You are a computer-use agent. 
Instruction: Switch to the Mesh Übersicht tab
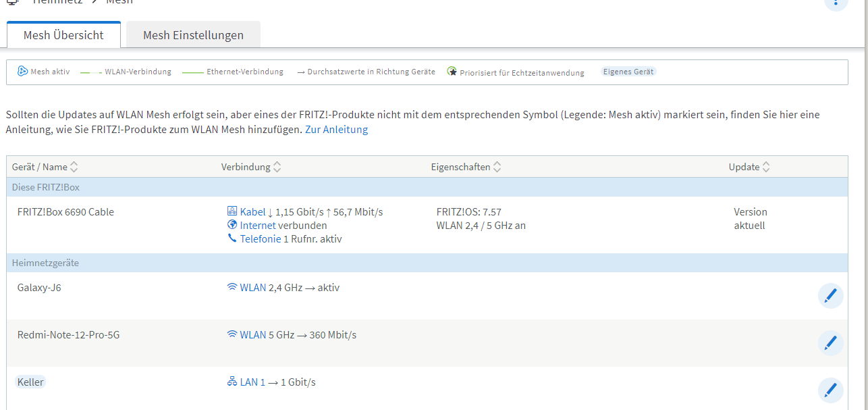(63, 35)
